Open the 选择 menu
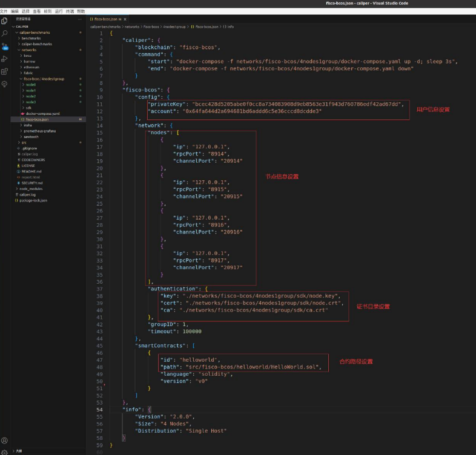 pyautogui.click(x=25, y=11)
